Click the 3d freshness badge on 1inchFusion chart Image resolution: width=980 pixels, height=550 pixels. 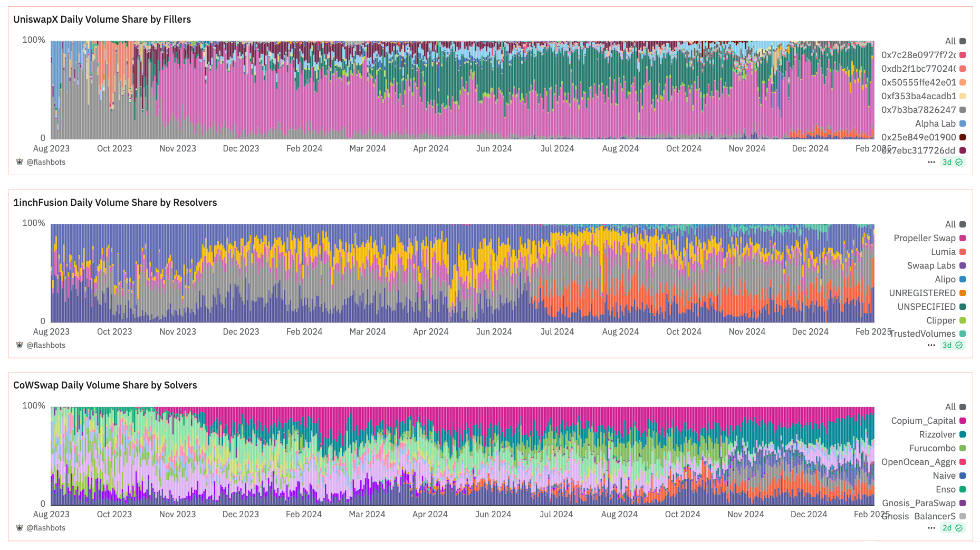(x=952, y=345)
